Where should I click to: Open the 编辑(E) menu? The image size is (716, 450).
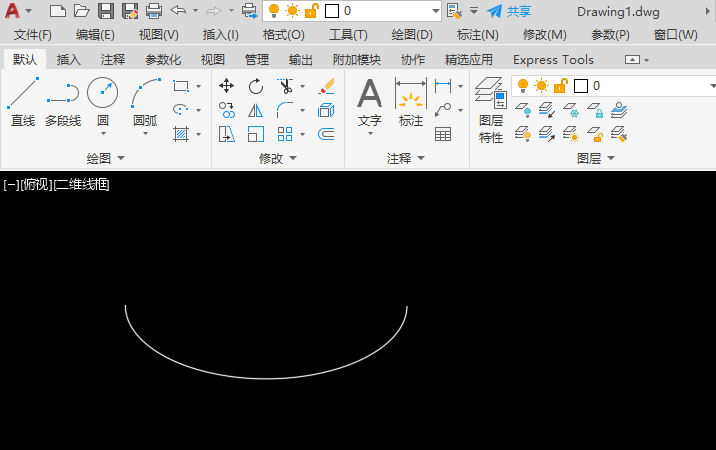tap(95, 35)
